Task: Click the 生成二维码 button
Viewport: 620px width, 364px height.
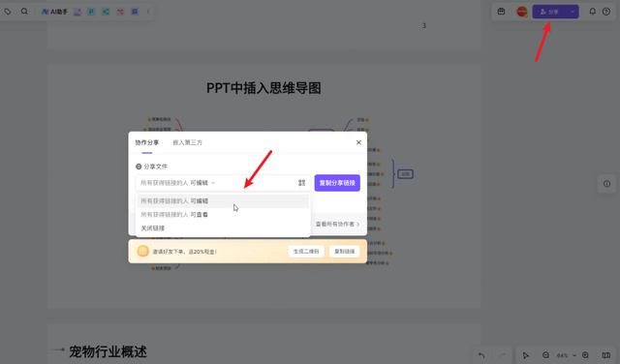Action: point(306,252)
